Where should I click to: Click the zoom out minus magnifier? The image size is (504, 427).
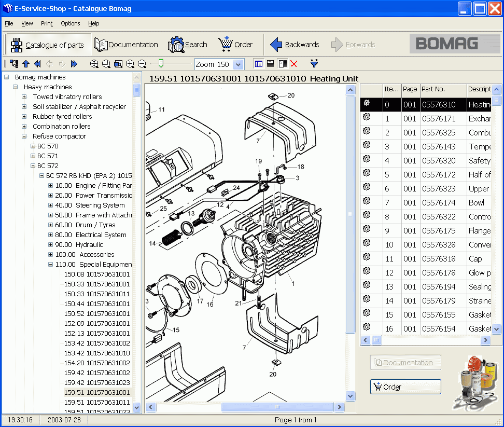[142, 64]
